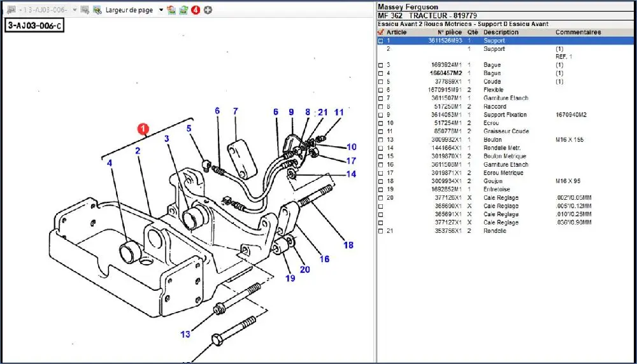This screenshot has height=364, width=637.
Task: Click callout 13 on the diagram
Action: 185,334
